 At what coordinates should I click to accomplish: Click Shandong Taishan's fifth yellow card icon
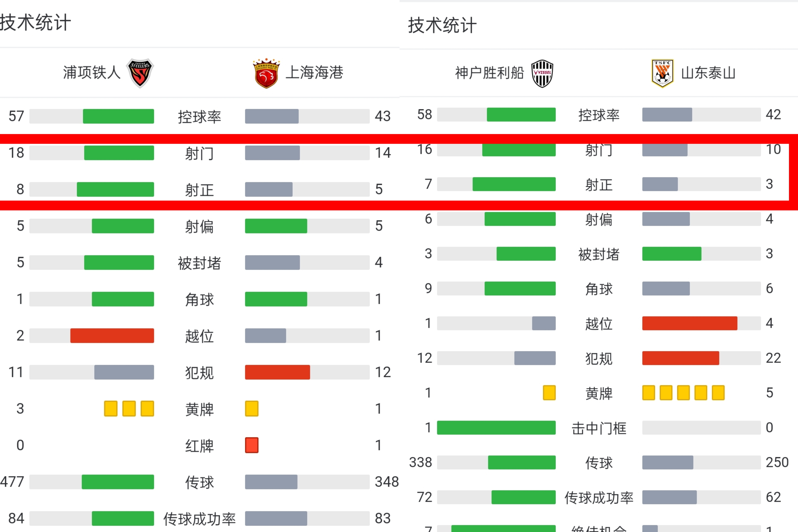point(718,393)
